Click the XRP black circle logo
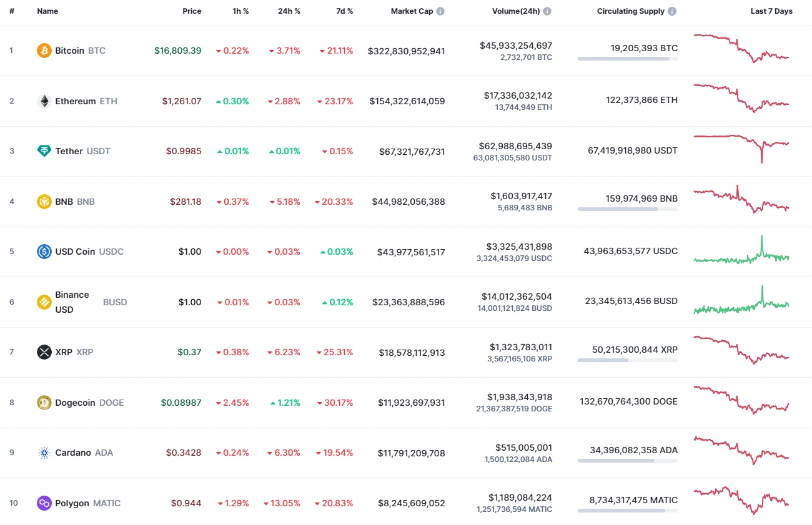 pos(43,351)
